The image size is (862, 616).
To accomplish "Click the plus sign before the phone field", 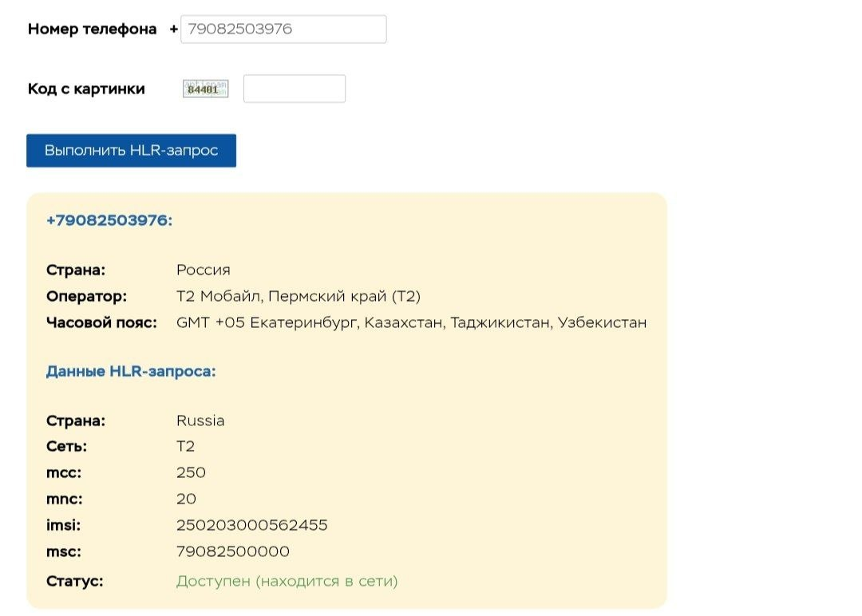I will (173, 29).
